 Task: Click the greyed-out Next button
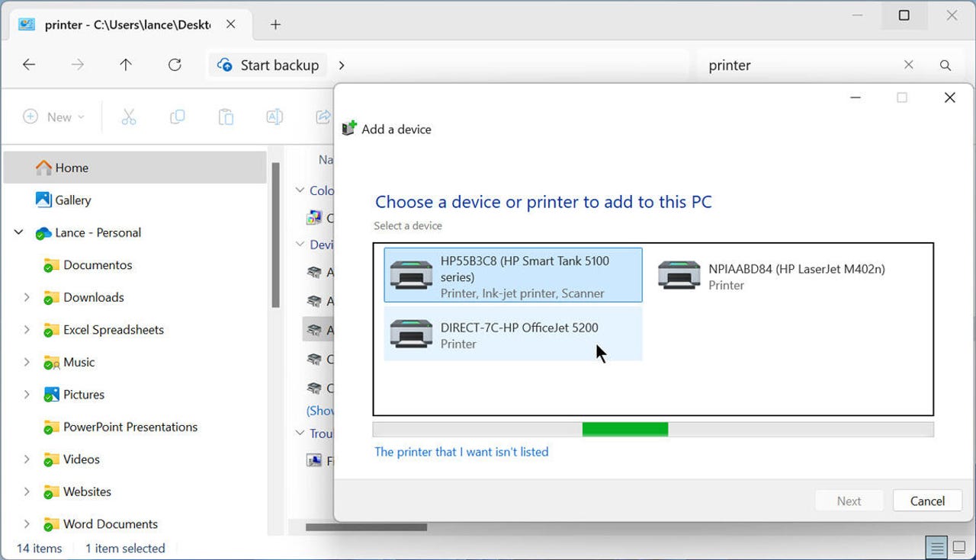[x=849, y=501]
